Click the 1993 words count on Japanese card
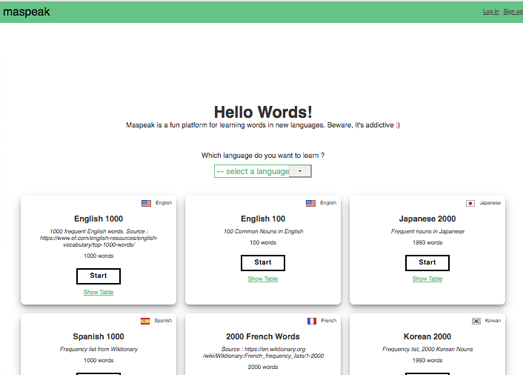 [x=427, y=243]
